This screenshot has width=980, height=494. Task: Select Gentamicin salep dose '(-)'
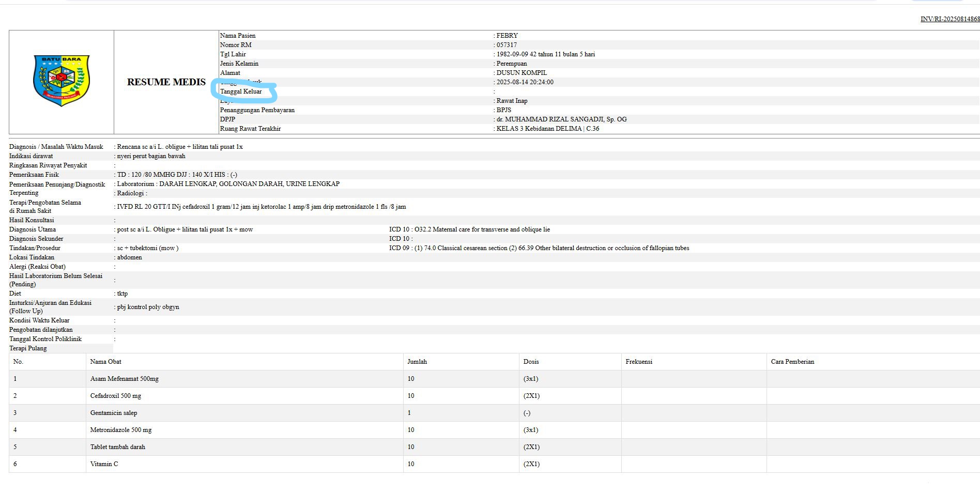(527, 413)
